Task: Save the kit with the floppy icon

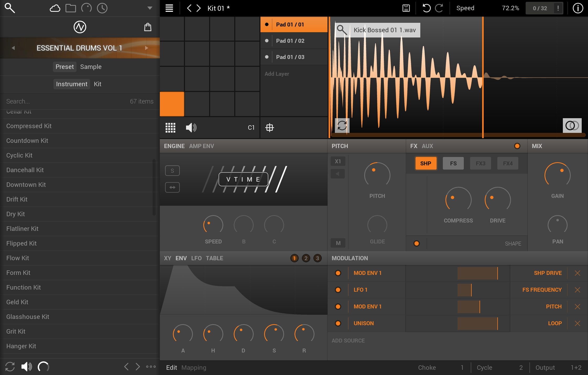Action: click(406, 8)
